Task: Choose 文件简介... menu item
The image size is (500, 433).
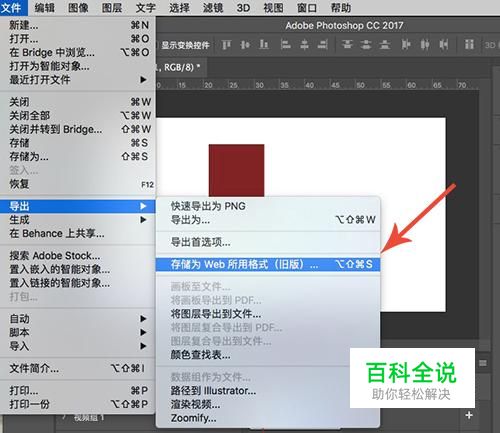Action: (x=78, y=368)
